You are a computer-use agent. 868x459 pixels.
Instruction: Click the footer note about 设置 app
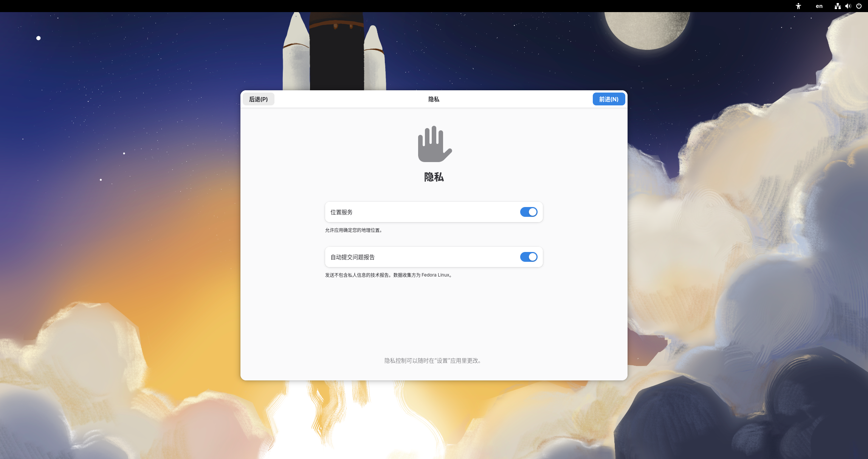(433, 361)
